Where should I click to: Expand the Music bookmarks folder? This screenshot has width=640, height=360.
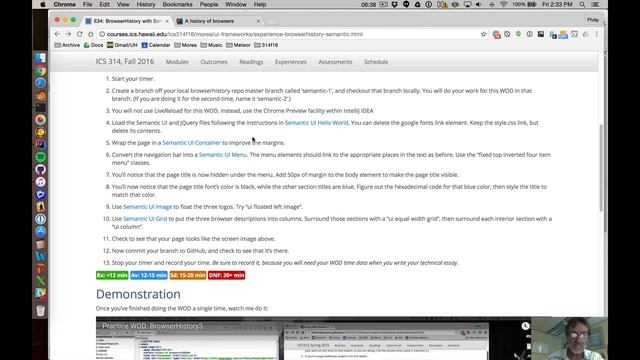[x=211, y=45]
